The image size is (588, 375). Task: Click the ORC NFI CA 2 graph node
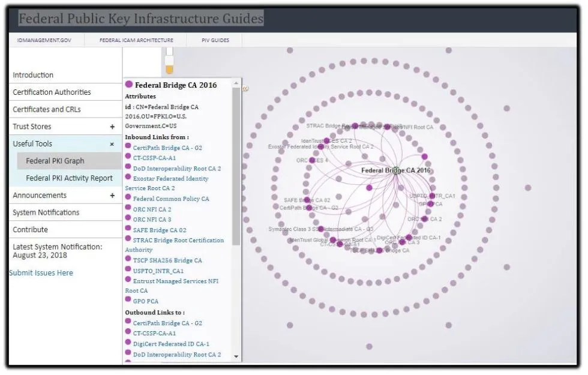click(425, 219)
